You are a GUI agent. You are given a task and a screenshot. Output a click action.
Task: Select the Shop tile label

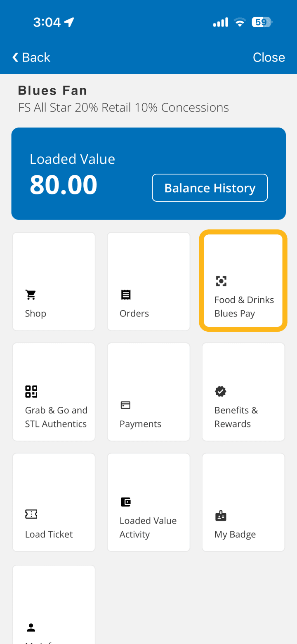tap(35, 314)
